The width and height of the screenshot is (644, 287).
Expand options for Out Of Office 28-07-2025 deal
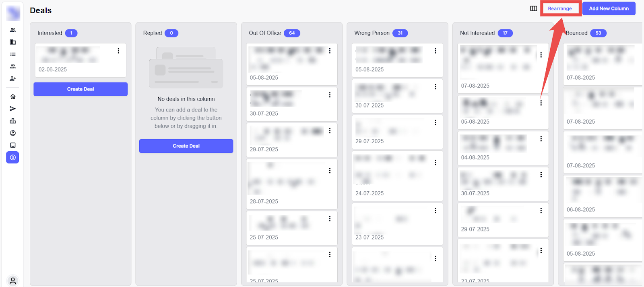[330, 171]
